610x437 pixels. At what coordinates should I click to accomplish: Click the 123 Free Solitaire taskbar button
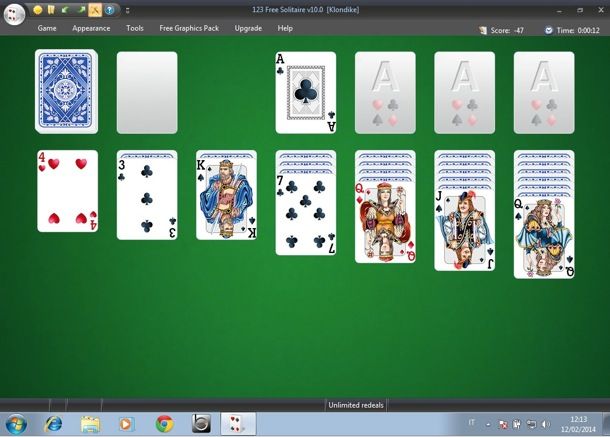[x=238, y=424]
